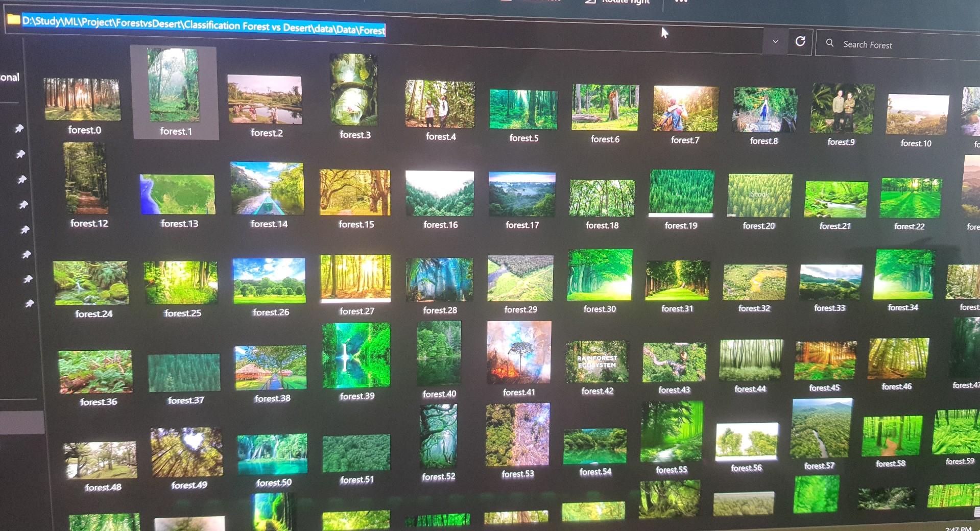Open the forest.39 waterfall image
Viewport: 980px width, 531px height.
356,355
